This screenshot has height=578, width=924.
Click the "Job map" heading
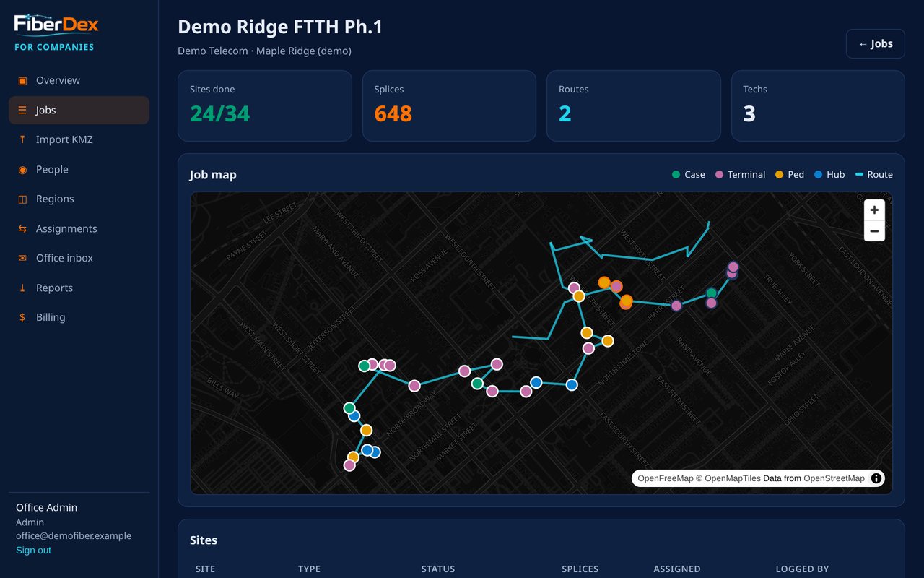click(213, 175)
